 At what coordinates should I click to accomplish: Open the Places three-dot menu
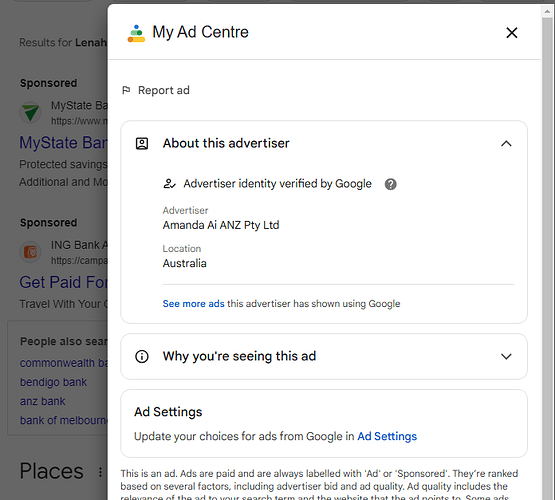101,472
